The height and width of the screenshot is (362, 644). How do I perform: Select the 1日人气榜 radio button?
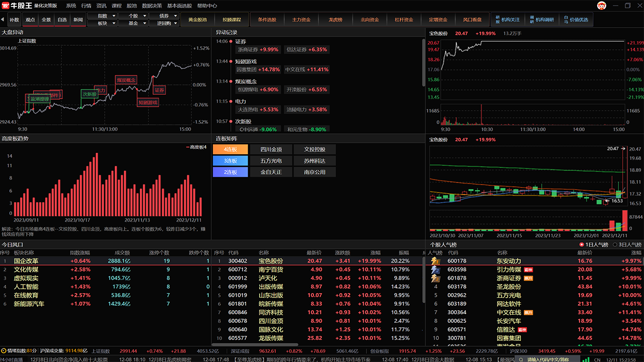click(x=582, y=245)
